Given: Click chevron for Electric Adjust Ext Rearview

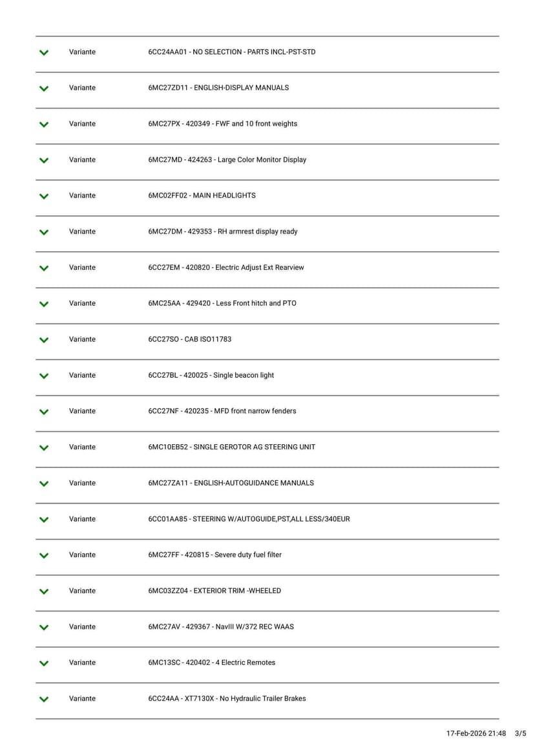Looking at the screenshot, I should tap(43, 268).
